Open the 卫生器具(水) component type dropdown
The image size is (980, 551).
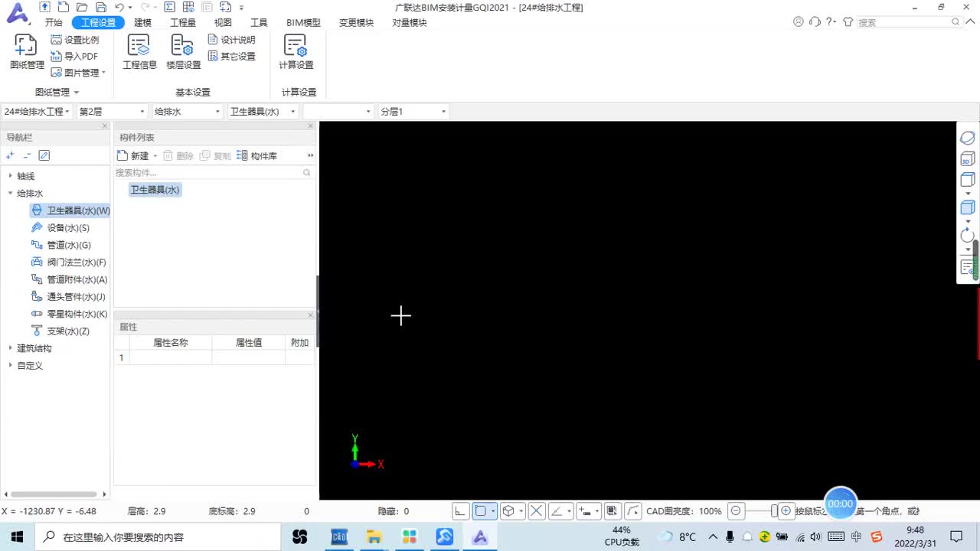coord(263,112)
